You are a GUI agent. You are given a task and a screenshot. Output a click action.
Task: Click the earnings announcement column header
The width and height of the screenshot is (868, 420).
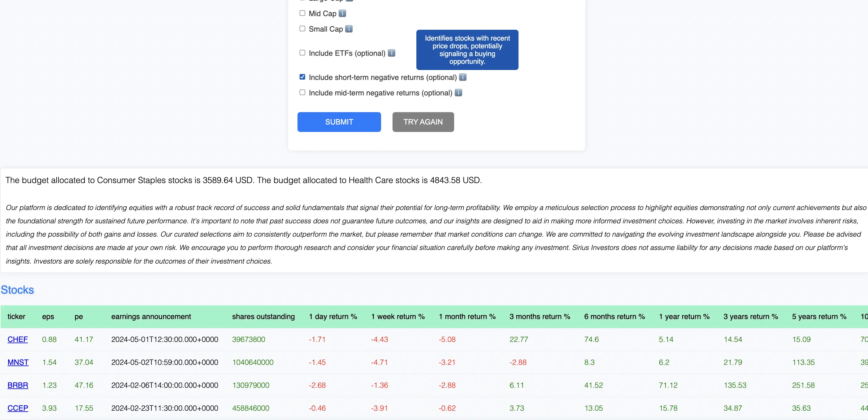[151, 317]
